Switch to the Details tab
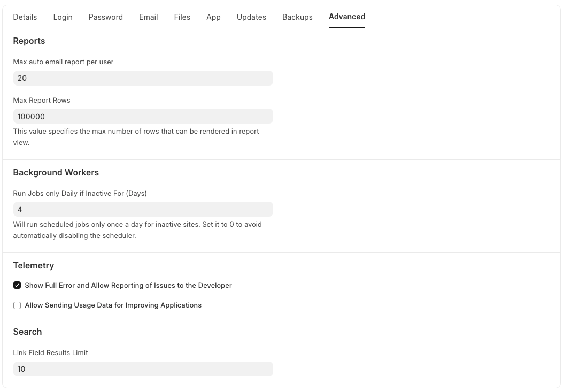The width and height of the screenshot is (564, 392). [x=25, y=17]
